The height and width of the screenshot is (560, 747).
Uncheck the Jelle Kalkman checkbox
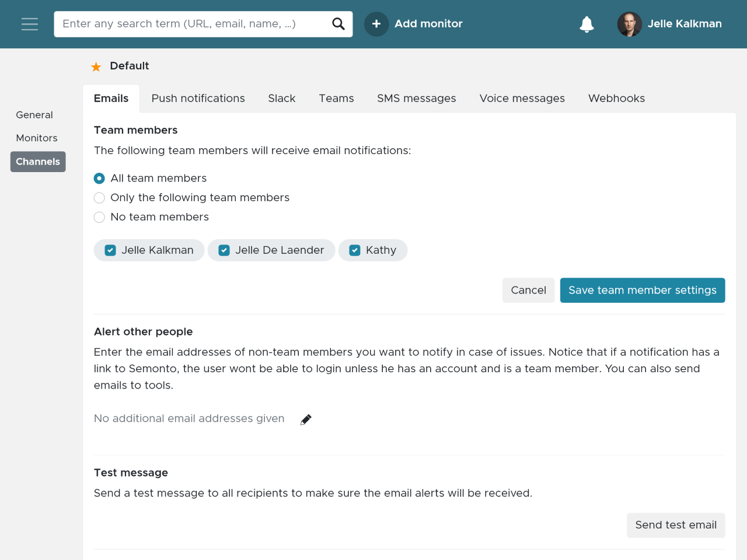[110, 250]
